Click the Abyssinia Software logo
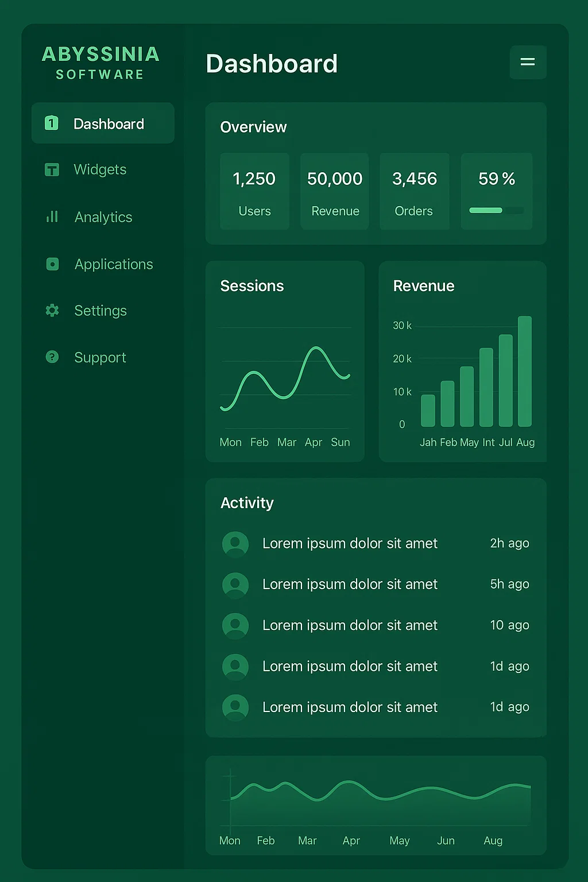The image size is (588, 882). pyautogui.click(x=100, y=63)
